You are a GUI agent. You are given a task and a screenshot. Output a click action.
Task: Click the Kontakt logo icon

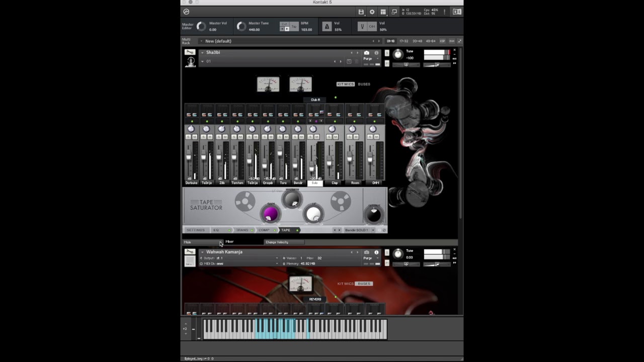[186, 12]
